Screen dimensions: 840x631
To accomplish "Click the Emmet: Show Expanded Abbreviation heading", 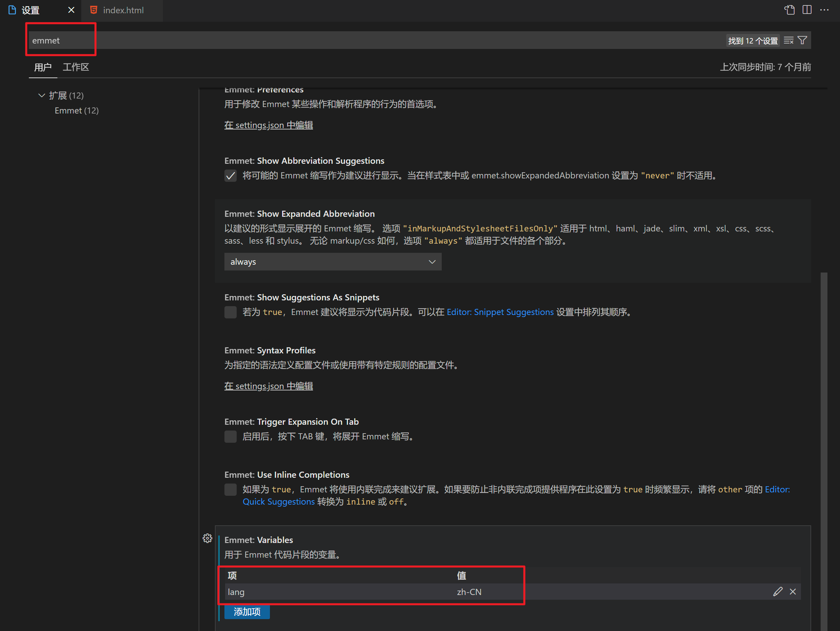I will click(x=299, y=214).
